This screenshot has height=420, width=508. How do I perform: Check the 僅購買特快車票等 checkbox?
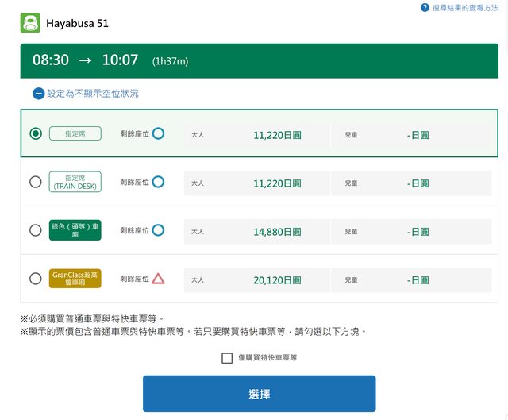227,358
